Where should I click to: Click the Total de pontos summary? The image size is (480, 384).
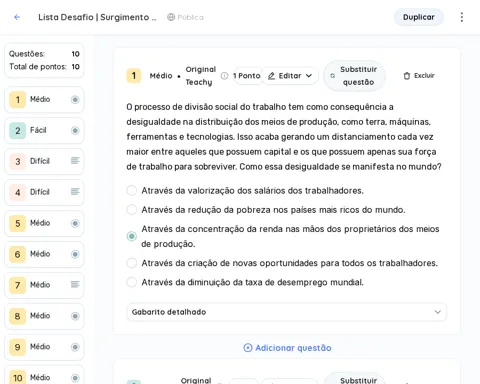coord(44,67)
